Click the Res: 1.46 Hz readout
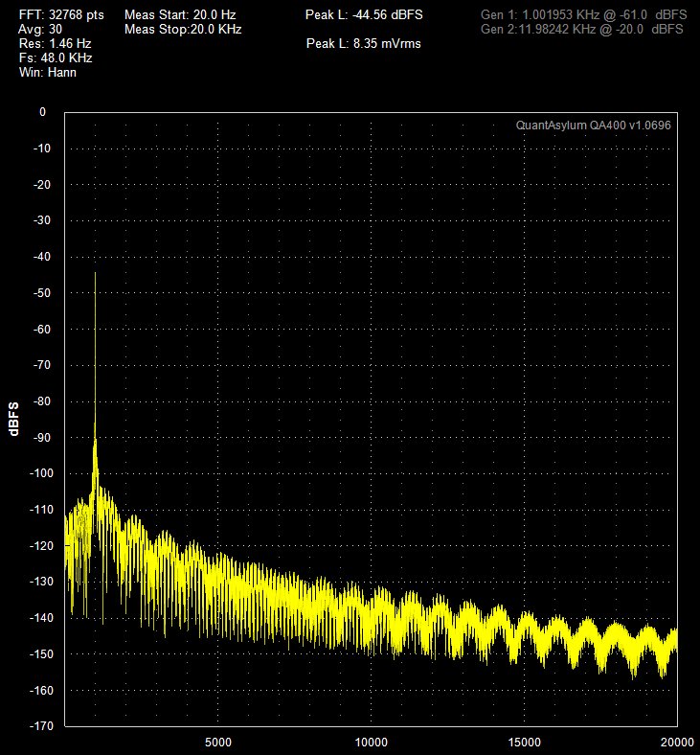The width and height of the screenshot is (700, 755). pyautogui.click(x=55, y=44)
